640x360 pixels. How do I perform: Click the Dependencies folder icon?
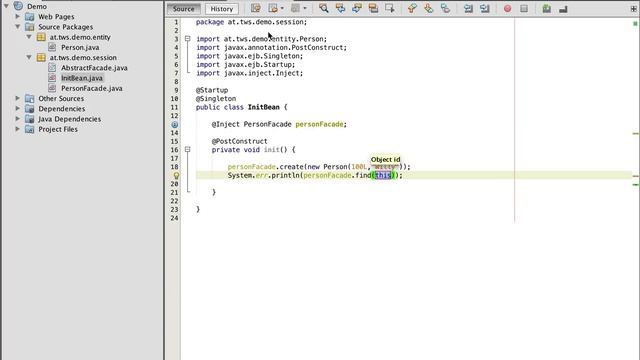pyautogui.click(x=29, y=109)
